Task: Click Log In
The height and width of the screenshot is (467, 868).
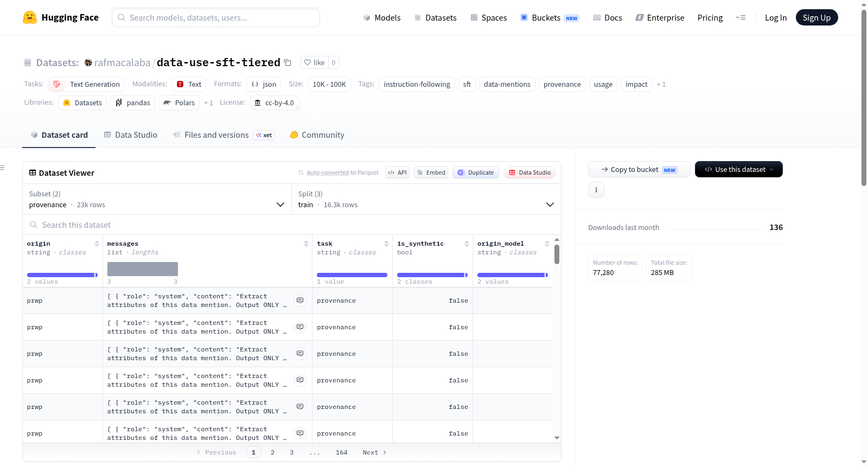Action: point(776,17)
